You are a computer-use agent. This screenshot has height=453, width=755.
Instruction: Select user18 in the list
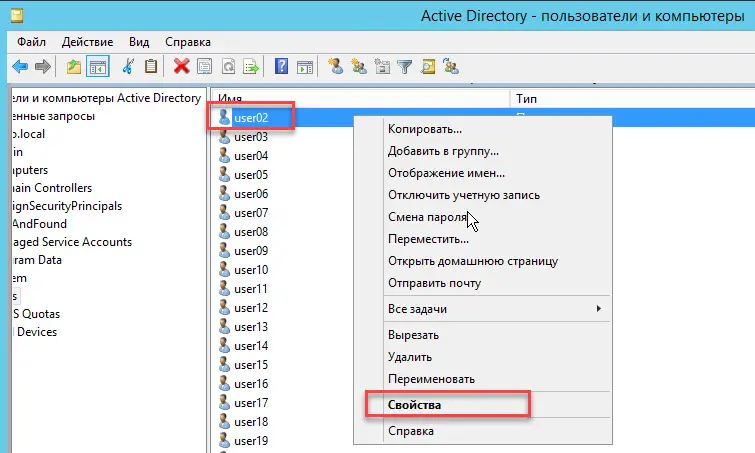pyautogui.click(x=251, y=422)
